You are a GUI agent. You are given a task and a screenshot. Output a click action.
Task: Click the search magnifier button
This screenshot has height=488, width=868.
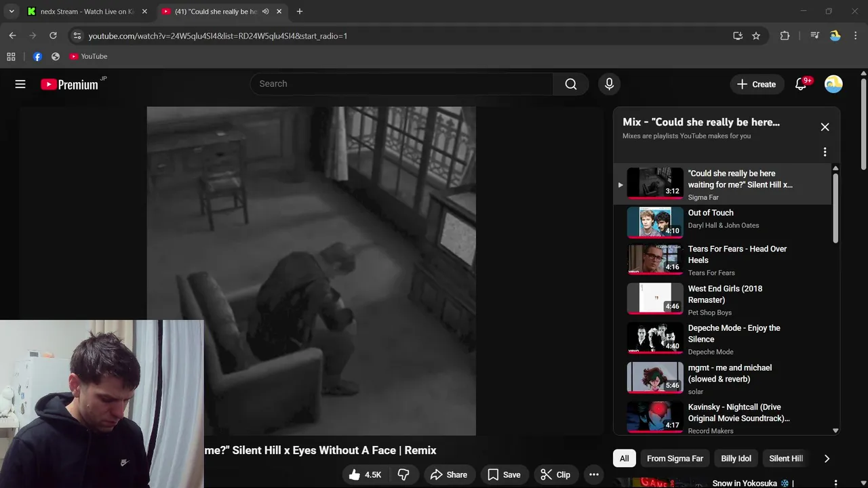[x=571, y=84]
